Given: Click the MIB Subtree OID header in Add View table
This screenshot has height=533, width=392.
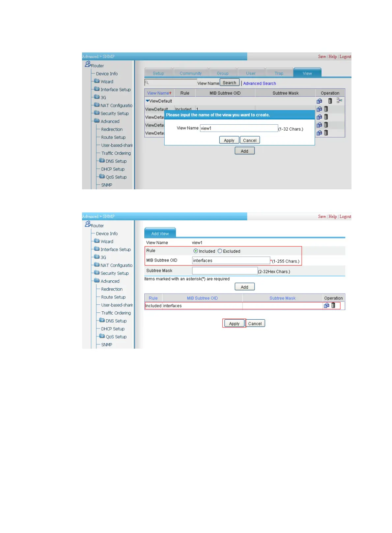Looking at the screenshot, I should [202, 298].
